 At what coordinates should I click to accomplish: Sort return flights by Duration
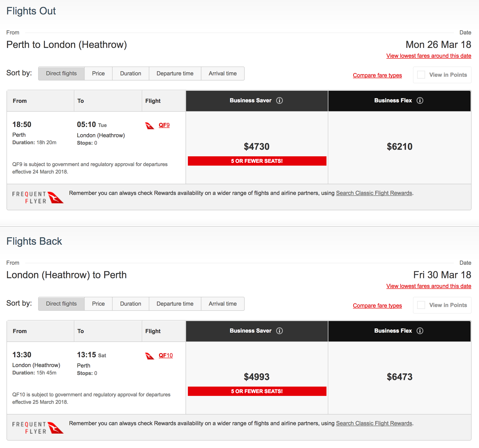click(x=130, y=304)
